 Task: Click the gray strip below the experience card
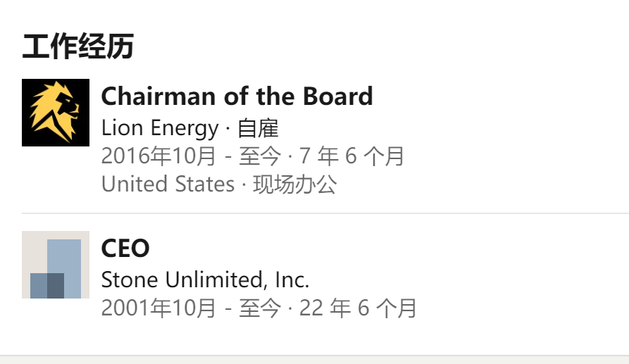[314, 360]
